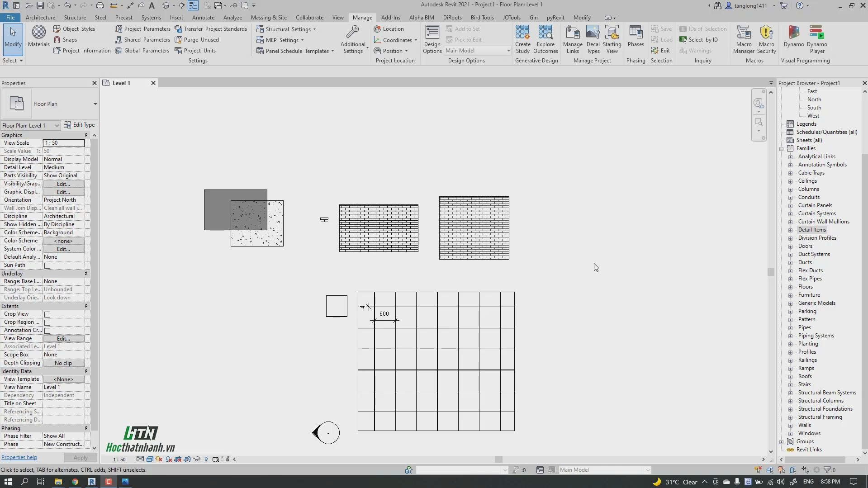
Task: Check the Sun Path option
Action: [47, 265]
